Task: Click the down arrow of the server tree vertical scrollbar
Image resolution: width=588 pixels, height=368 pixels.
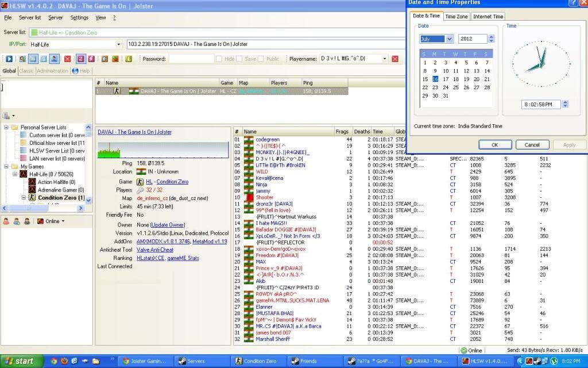Action: [x=88, y=201]
